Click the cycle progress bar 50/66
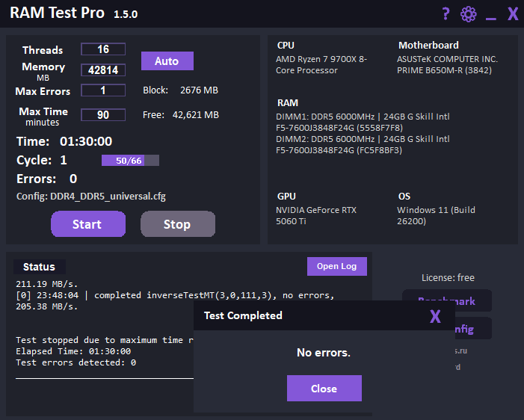Image resolution: width=524 pixels, height=420 pixels. click(130, 161)
